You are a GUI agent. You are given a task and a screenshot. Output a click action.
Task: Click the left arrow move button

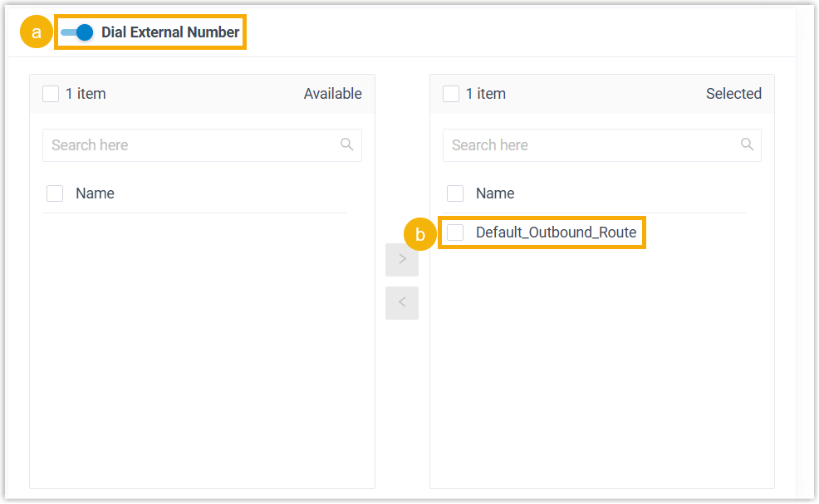click(402, 303)
